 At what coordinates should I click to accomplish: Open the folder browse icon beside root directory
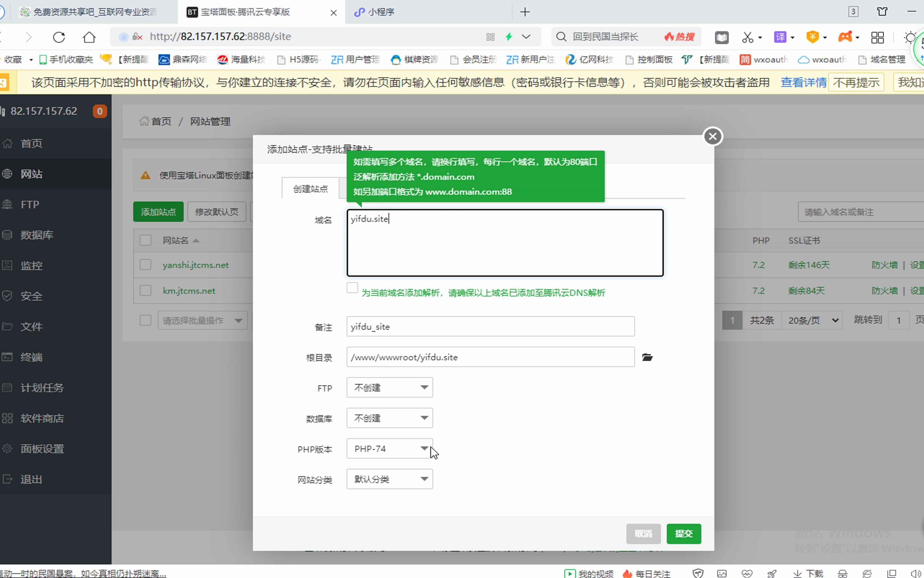coord(647,357)
